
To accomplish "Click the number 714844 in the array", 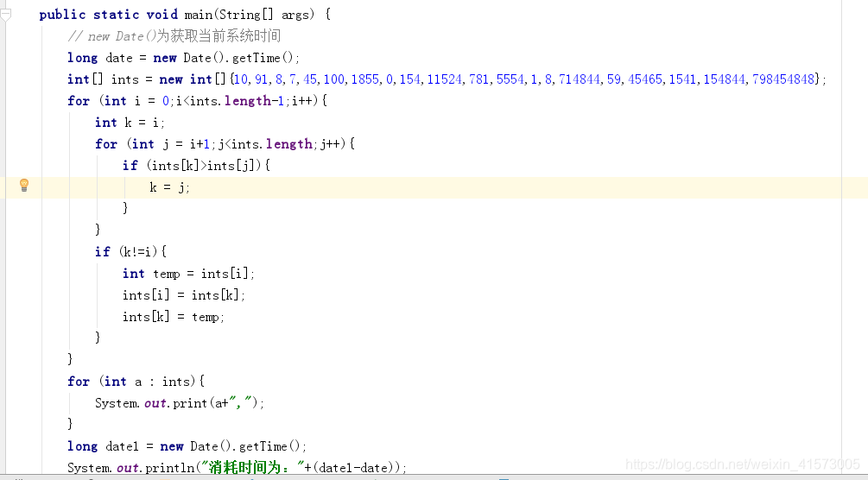I will pyautogui.click(x=579, y=79).
